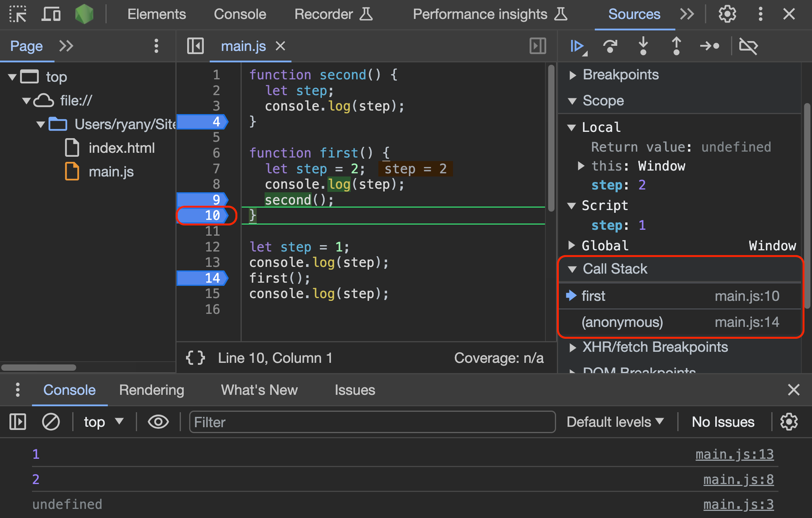Open the Performance insights panel
Viewport: 812px width, 518px height.
click(480, 14)
